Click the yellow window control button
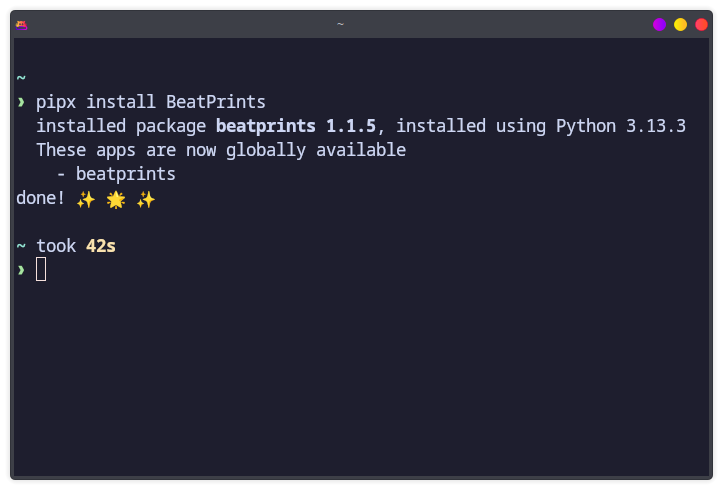The height and width of the screenshot is (490, 723). coord(680,24)
